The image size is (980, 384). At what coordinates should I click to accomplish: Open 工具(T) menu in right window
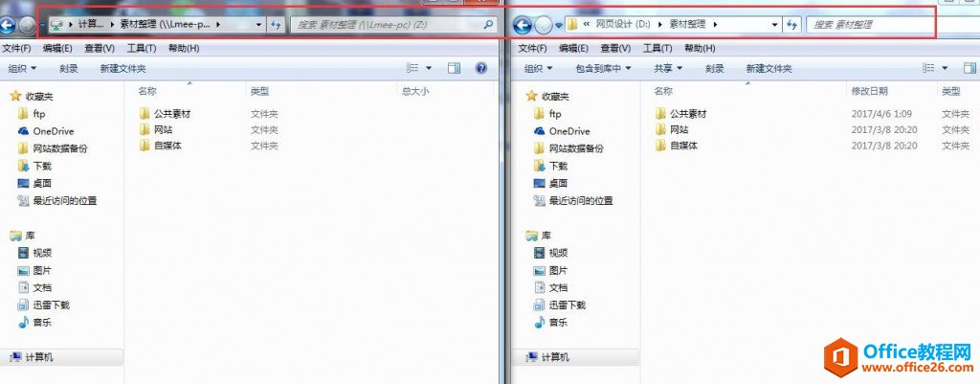[x=657, y=48]
